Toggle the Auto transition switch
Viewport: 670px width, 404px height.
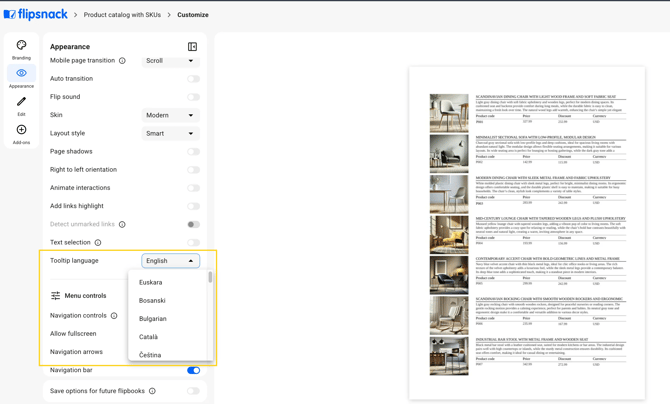pyautogui.click(x=193, y=79)
